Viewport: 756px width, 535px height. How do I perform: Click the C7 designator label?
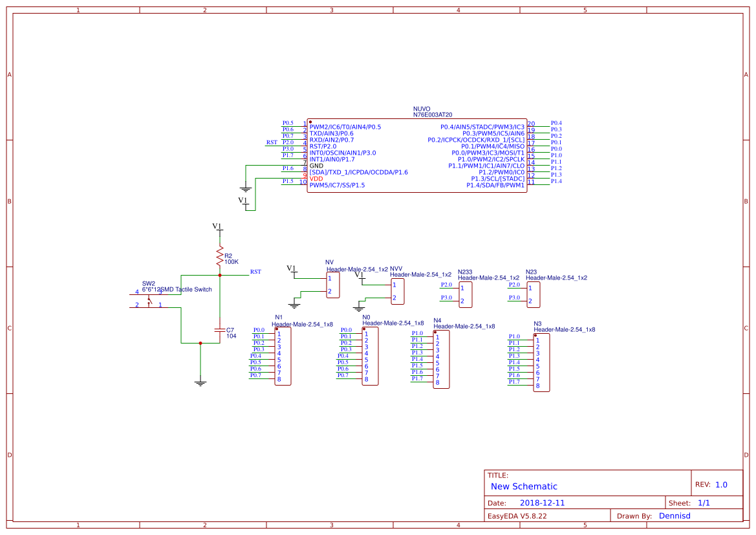pyautogui.click(x=230, y=331)
